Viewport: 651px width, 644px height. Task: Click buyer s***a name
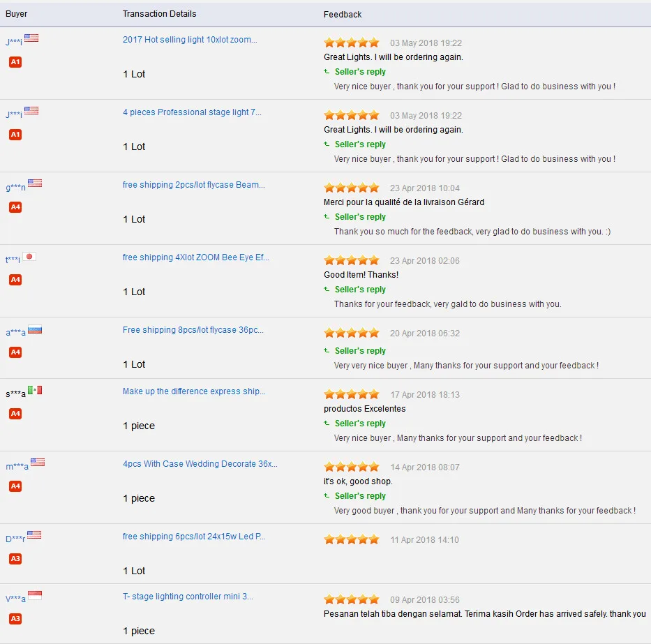[15, 394]
